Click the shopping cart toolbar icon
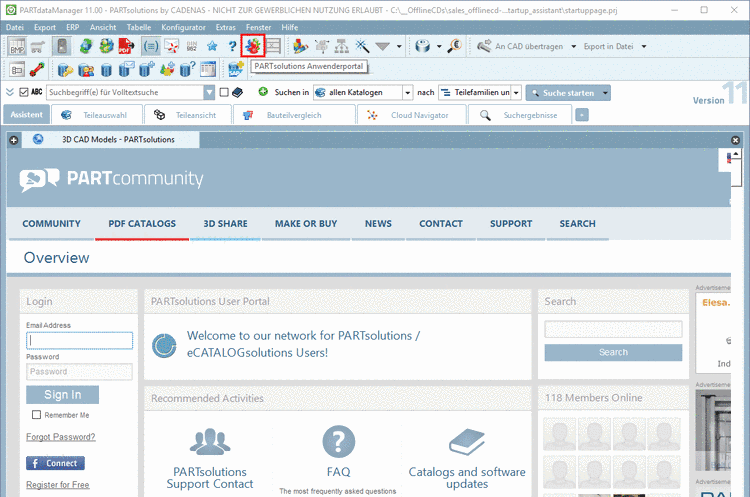This screenshot has height=497, width=750. pyautogui.click(x=38, y=46)
